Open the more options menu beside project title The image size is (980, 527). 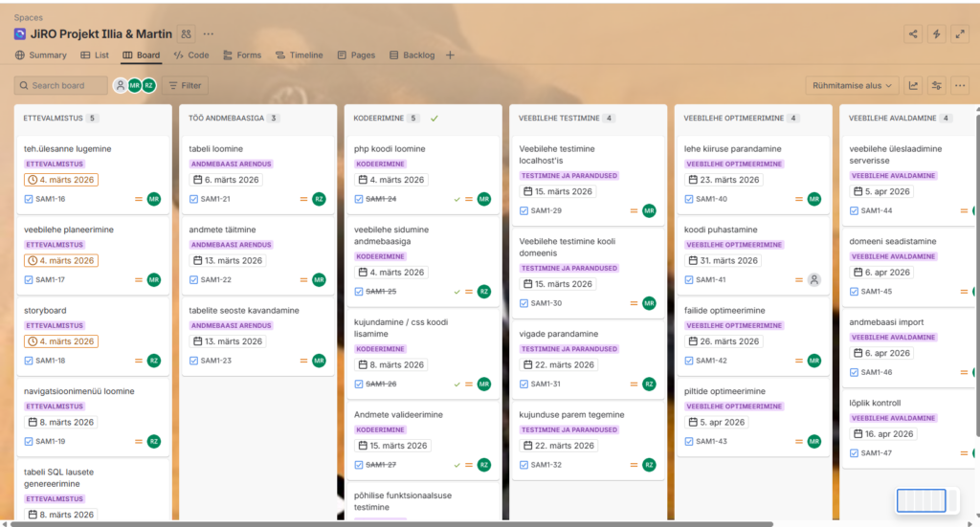point(209,33)
